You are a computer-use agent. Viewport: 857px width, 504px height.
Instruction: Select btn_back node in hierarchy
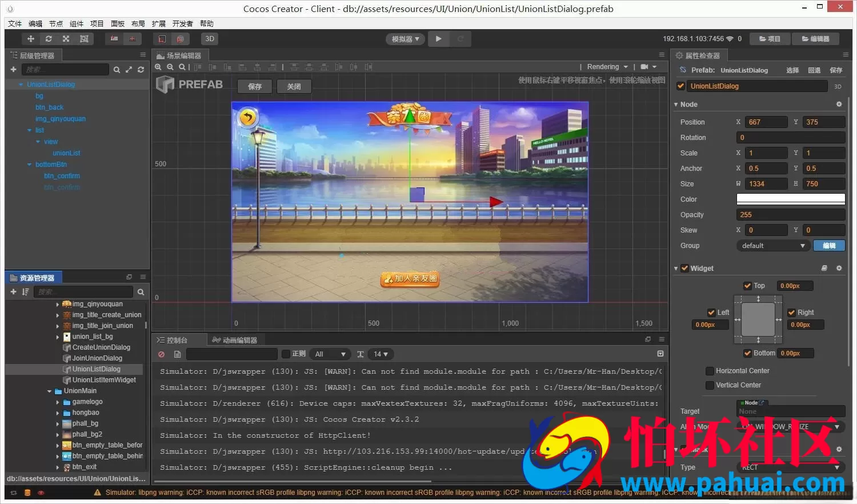click(x=49, y=107)
